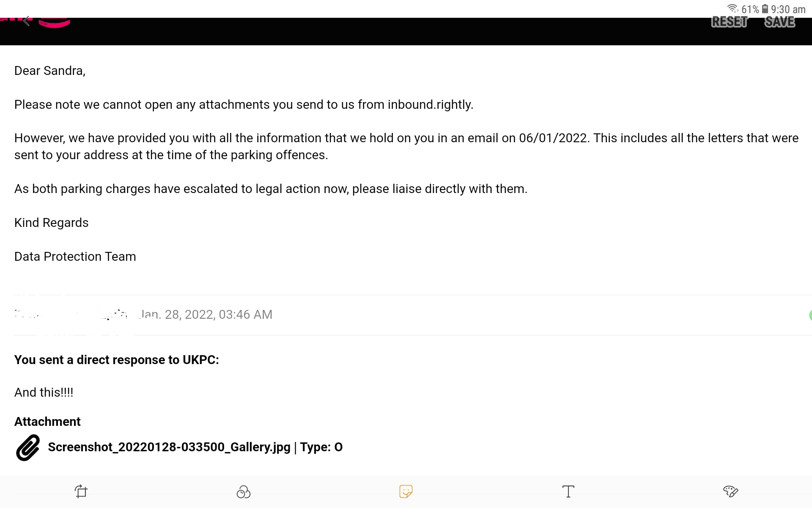812x508 pixels.
Task: Click the "Data Protection Team" signature
Action: (x=75, y=257)
